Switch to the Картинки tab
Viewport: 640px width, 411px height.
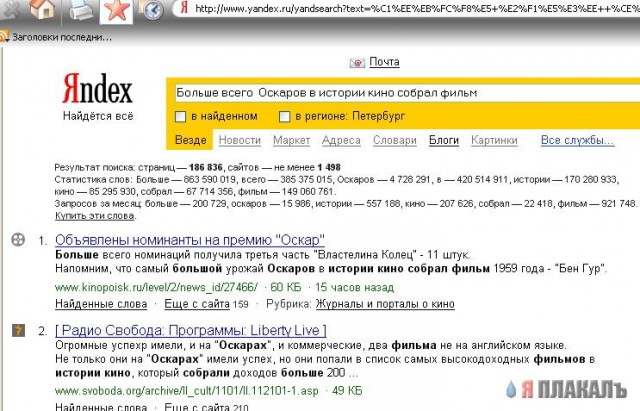pyautogui.click(x=494, y=140)
